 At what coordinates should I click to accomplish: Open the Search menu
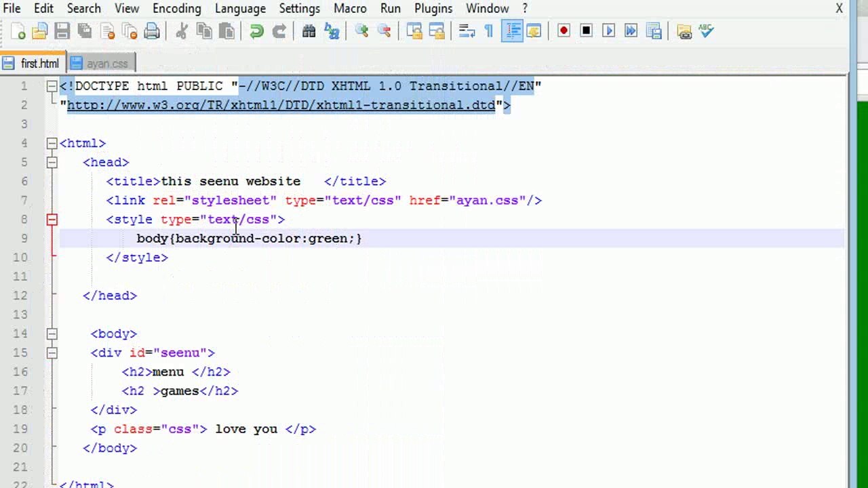click(x=84, y=9)
